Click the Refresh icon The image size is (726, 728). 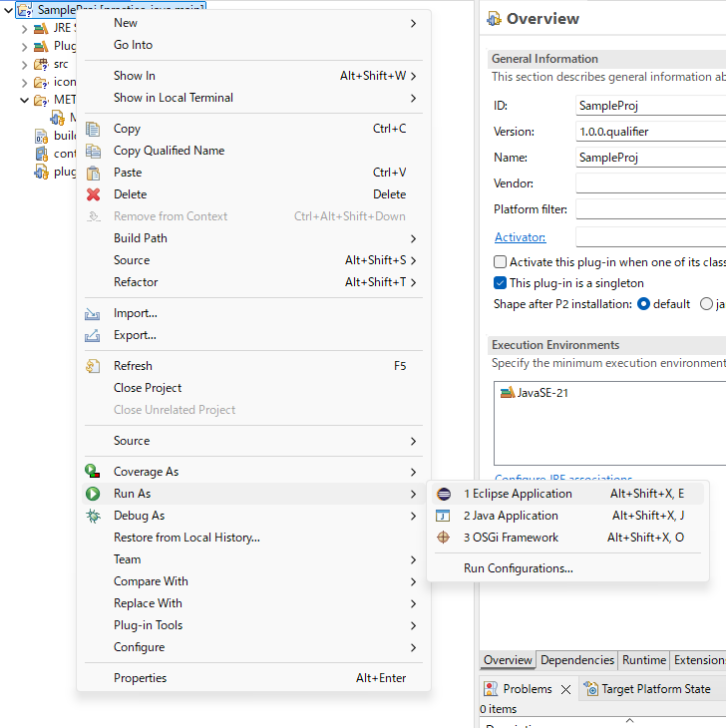93,366
